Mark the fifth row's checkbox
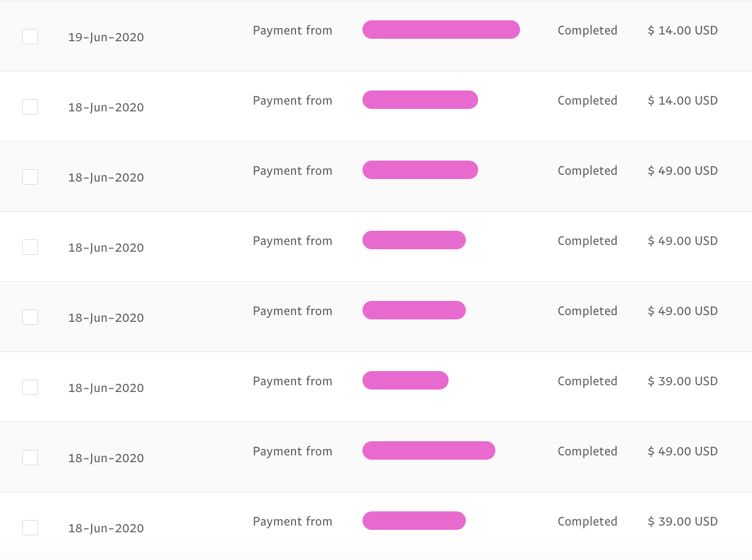The width and height of the screenshot is (752, 560). (30, 318)
